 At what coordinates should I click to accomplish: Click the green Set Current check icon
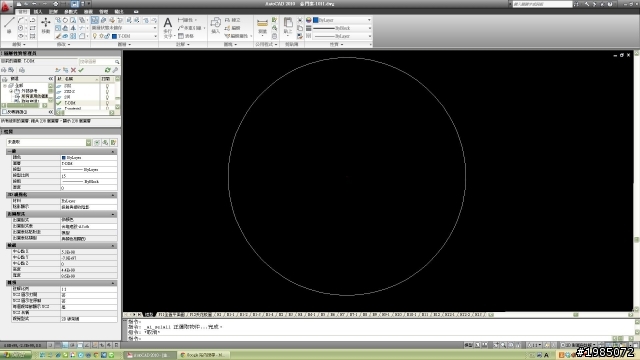(81, 70)
